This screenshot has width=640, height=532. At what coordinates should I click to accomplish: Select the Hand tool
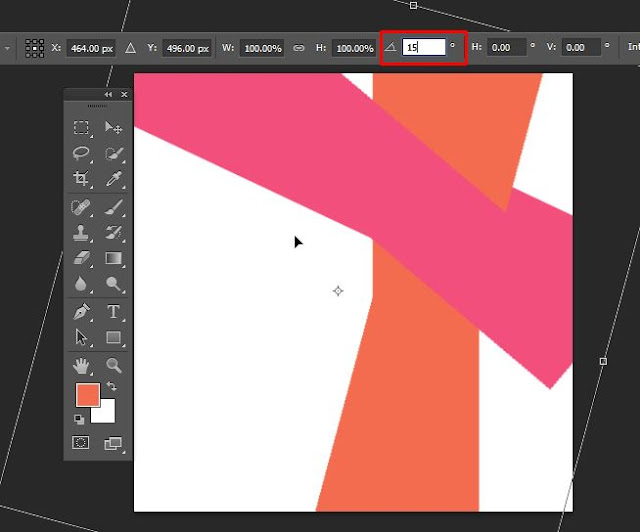point(81,366)
